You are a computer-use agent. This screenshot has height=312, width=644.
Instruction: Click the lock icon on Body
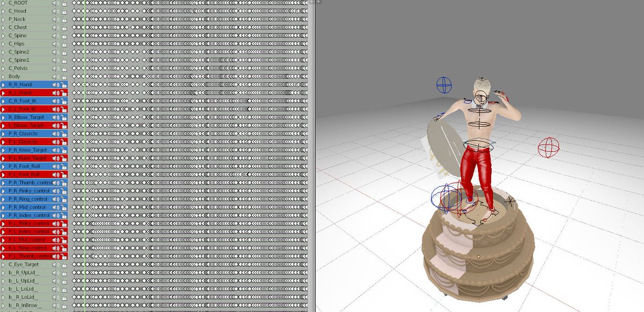pos(64,76)
